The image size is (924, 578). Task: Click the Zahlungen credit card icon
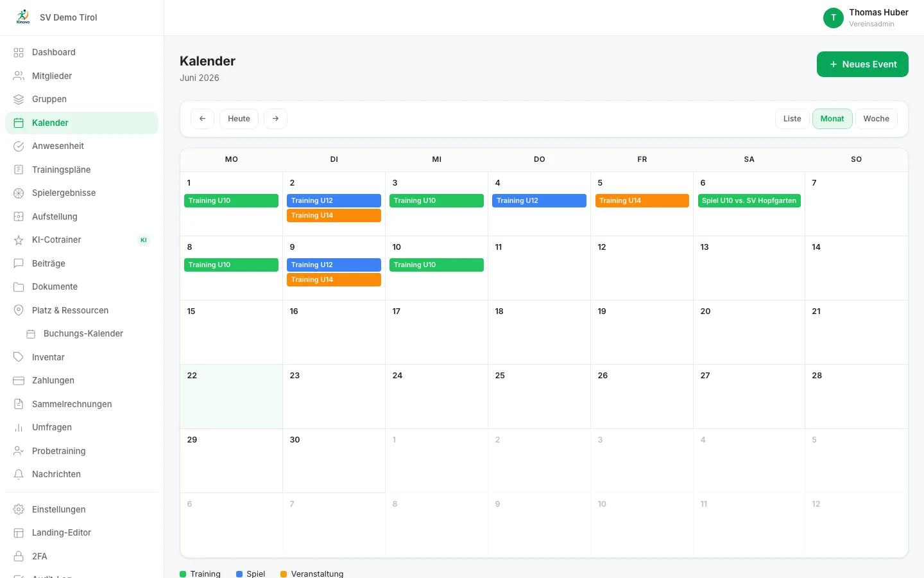click(x=19, y=381)
